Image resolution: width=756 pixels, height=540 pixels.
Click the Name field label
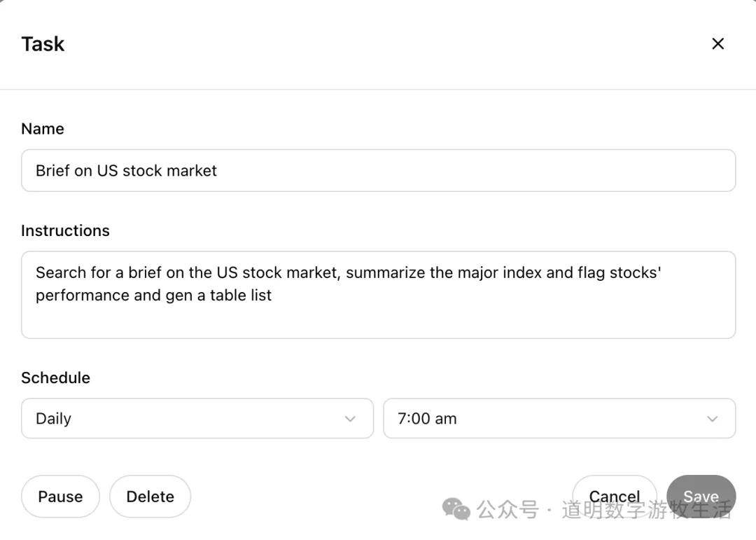(x=43, y=129)
